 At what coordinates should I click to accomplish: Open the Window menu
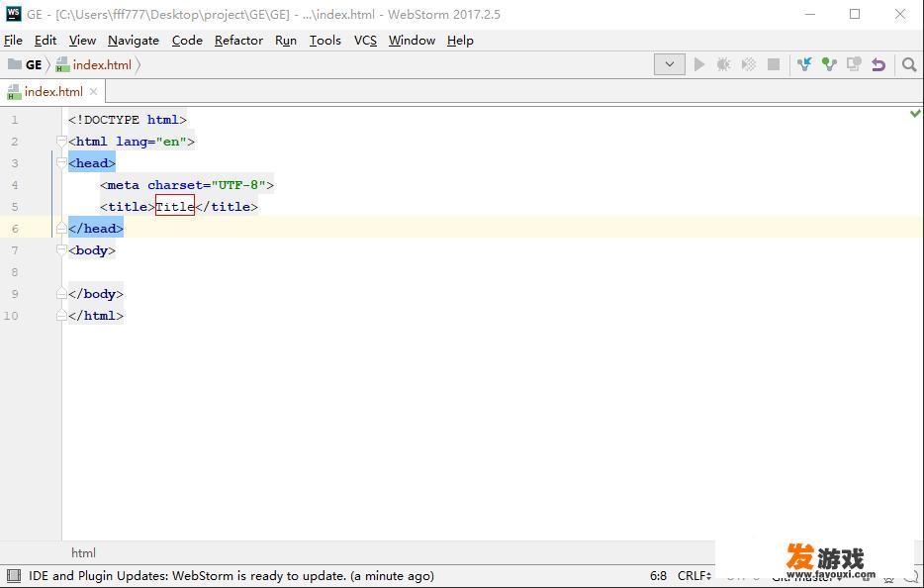click(412, 41)
